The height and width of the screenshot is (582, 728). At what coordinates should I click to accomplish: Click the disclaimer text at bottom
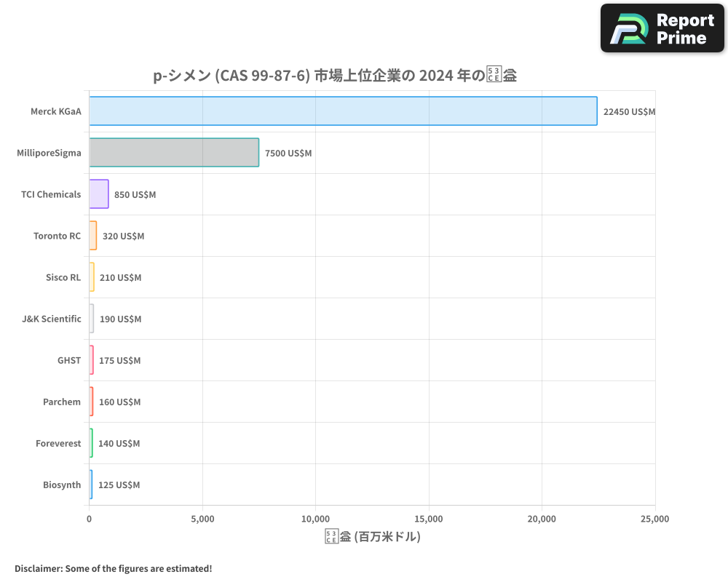coord(111,568)
